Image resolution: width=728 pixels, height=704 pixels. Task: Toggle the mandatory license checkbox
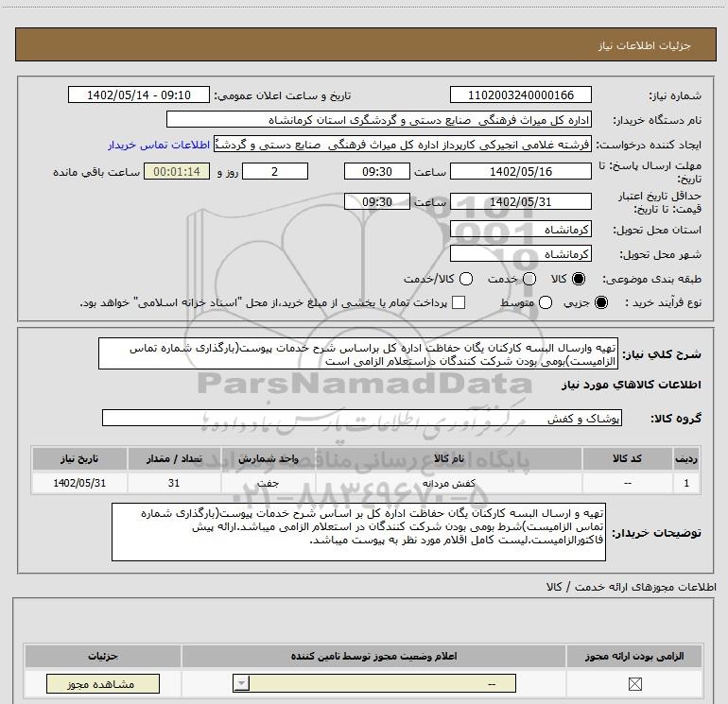pyautogui.click(x=634, y=683)
